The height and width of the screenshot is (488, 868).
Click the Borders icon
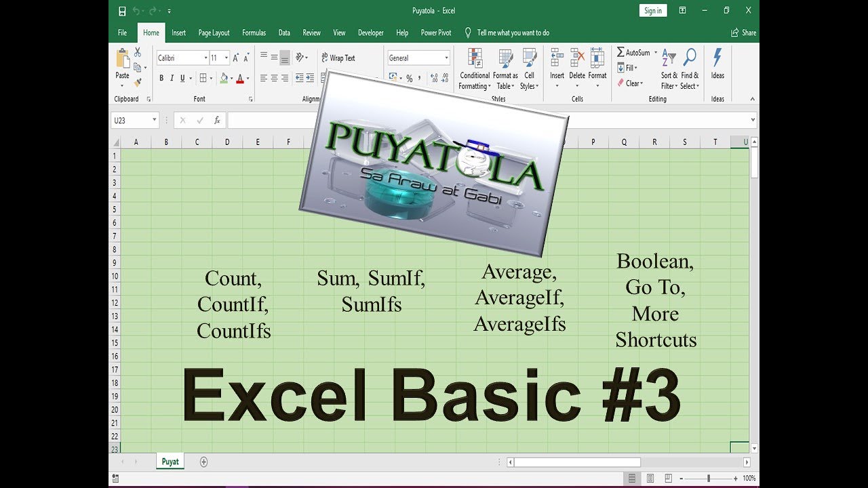click(x=202, y=78)
